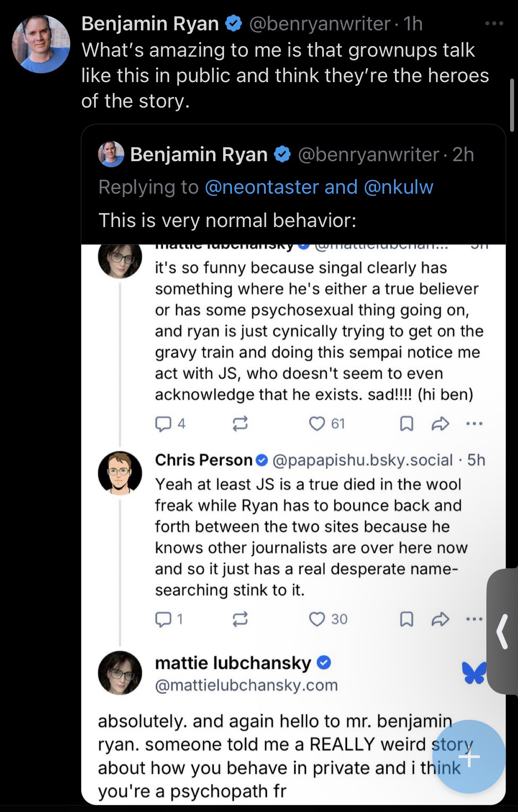Click Benjamin Ryan's large profile avatar
The height and width of the screenshot is (812, 518).
40,44
